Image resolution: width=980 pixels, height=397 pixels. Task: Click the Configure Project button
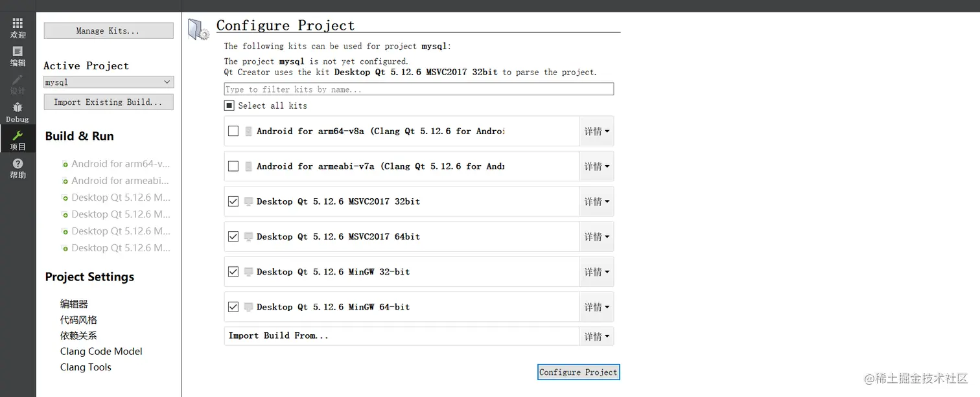click(x=579, y=372)
